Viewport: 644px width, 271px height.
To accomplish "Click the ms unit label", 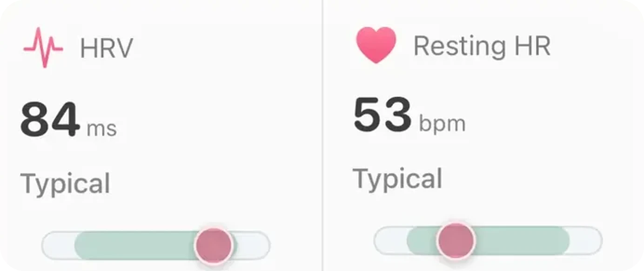I will (101, 128).
